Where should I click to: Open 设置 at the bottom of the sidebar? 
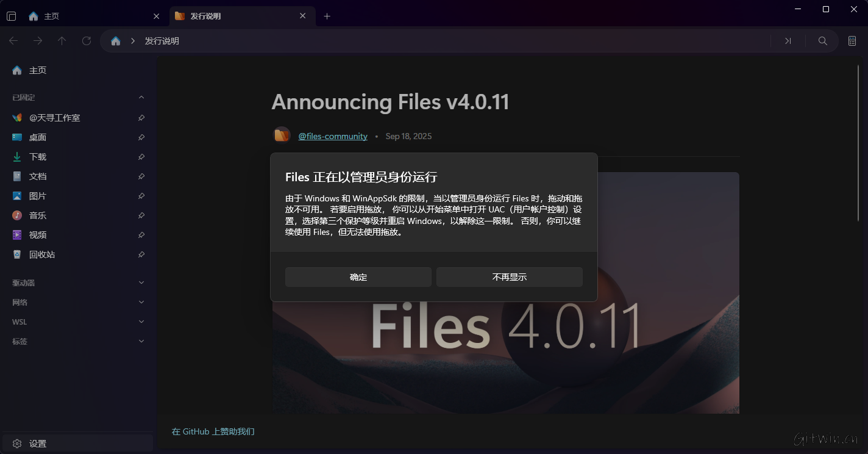(x=38, y=444)
